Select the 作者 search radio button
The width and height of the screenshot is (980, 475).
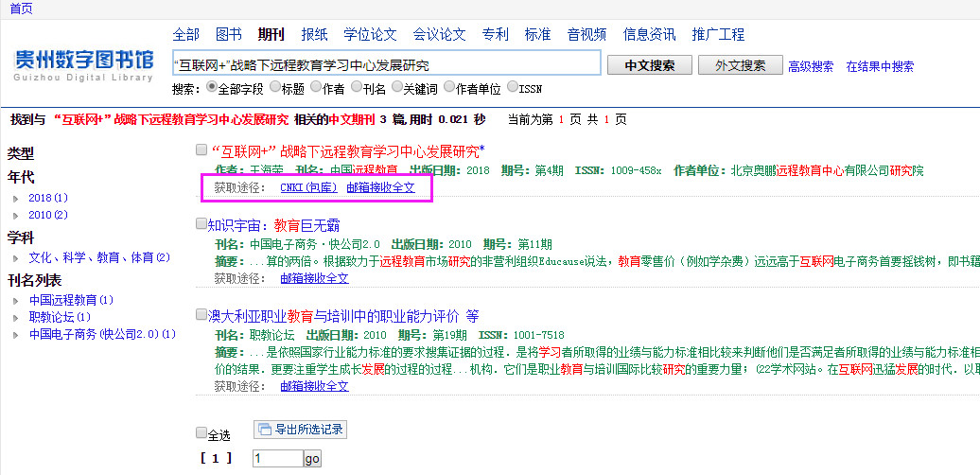click(x=316, y=87)
